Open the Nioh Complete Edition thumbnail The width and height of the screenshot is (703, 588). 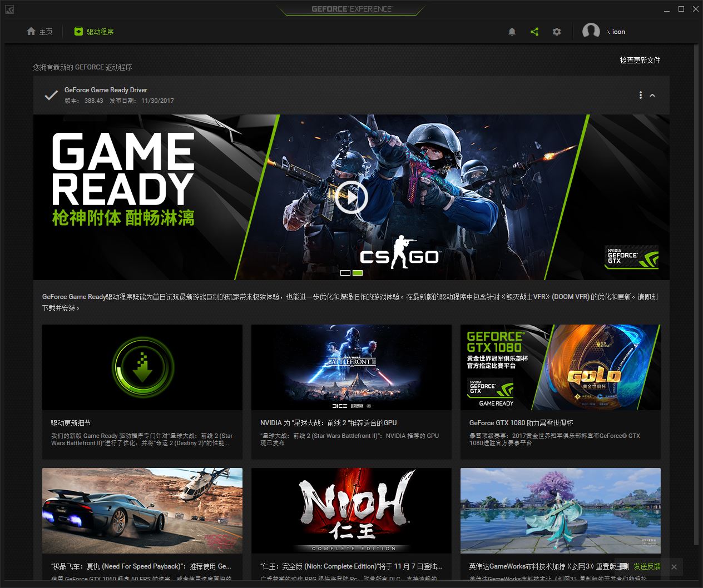[351, 511]
